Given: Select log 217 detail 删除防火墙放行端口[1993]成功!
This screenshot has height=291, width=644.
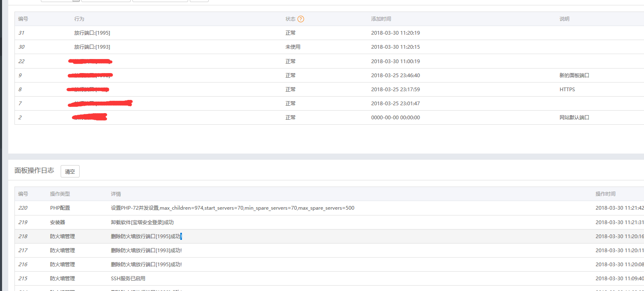Looking at the screenshot, I should click(146, 250).
